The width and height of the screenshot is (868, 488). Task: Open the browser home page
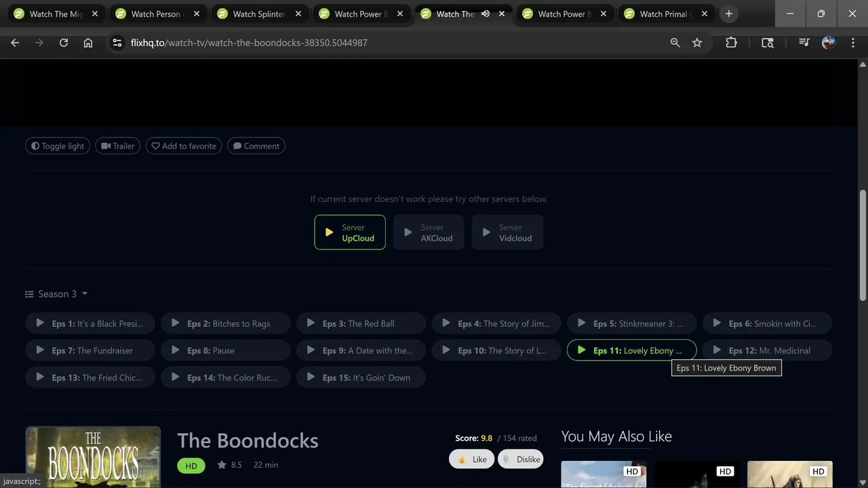[88, 43]
